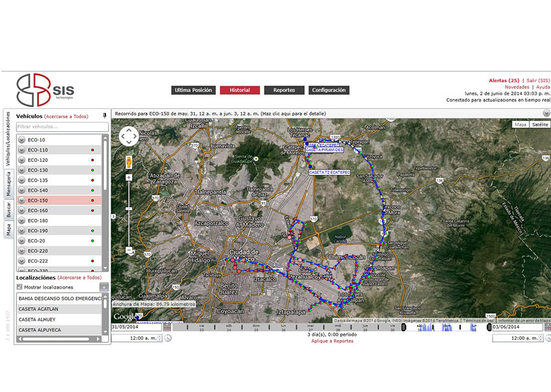This screenshot has width=551, height=392.
Task: Open the Configuración tab
Action: [x=329, y=90]
